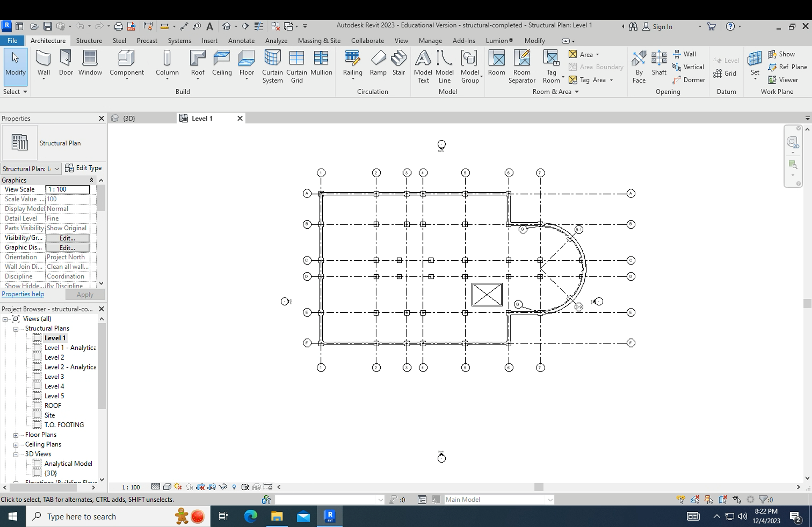The height and width of the screenshot is (527, 812).
Task: Open the Massing & Site ribbon tab
Action: click(x=319, y=41)
